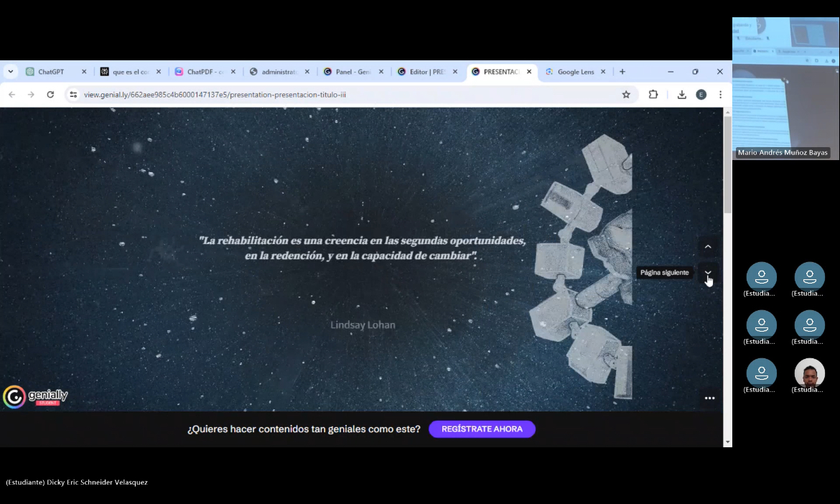
Task: Click the REGÍSTRATE AHORA button
Action: tap(482, 429)
